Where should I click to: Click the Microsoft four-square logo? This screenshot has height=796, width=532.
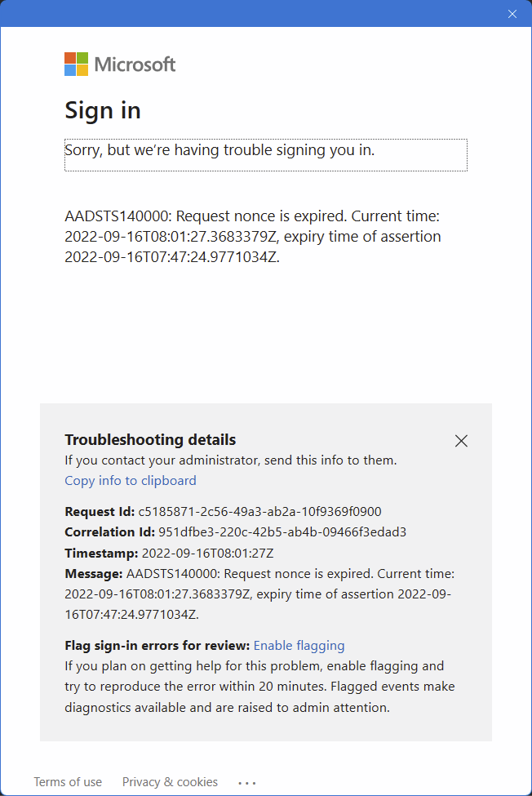[x=76, y=64]
